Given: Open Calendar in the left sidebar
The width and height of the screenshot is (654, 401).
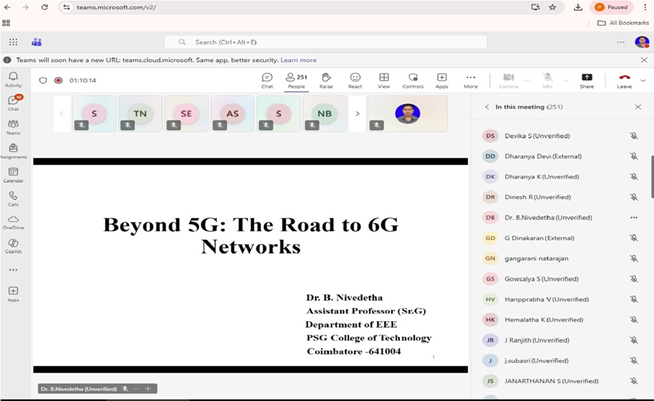Looking at the screenshot, I should pos(13,174).
